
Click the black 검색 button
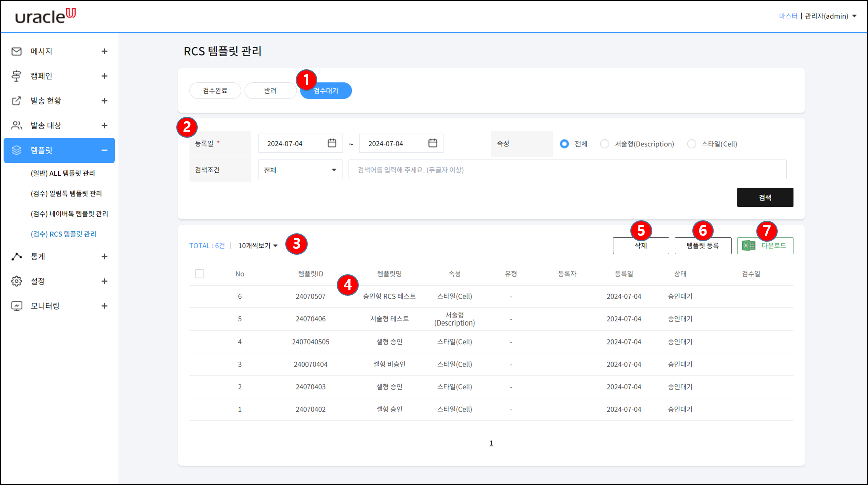point(765,197)
